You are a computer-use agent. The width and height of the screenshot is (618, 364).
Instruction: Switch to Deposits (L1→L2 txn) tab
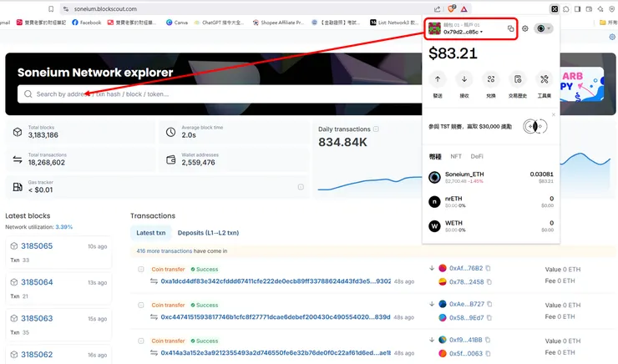pos(208,233)
